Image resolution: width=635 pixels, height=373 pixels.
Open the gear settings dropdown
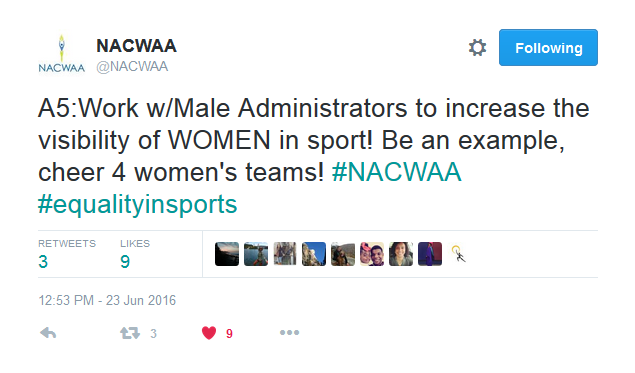tap(477, 48)
